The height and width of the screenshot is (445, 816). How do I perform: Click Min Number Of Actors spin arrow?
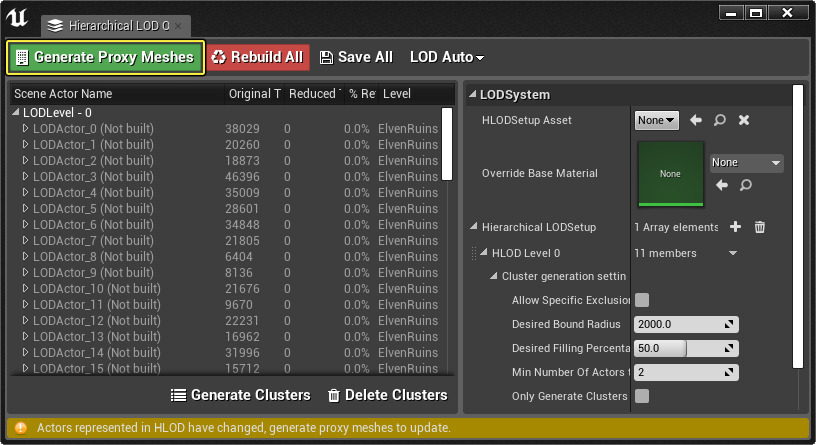(x=729, y=372)
